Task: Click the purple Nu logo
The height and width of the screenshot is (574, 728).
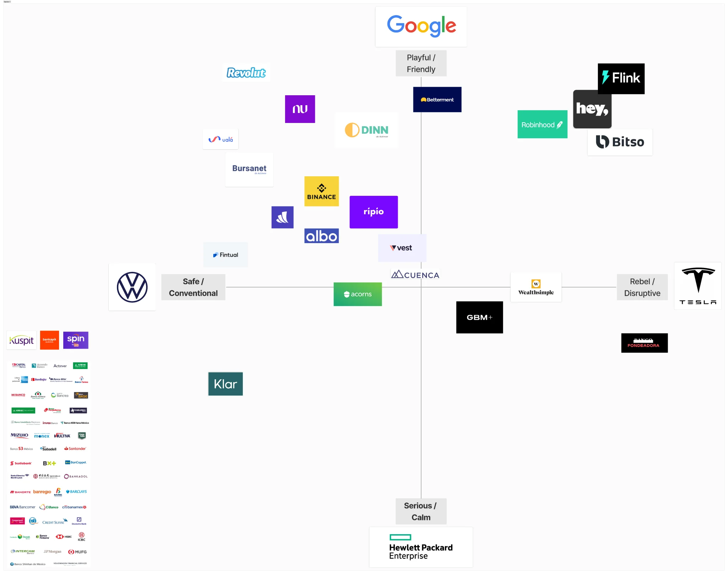Action: tap(300, 109)
